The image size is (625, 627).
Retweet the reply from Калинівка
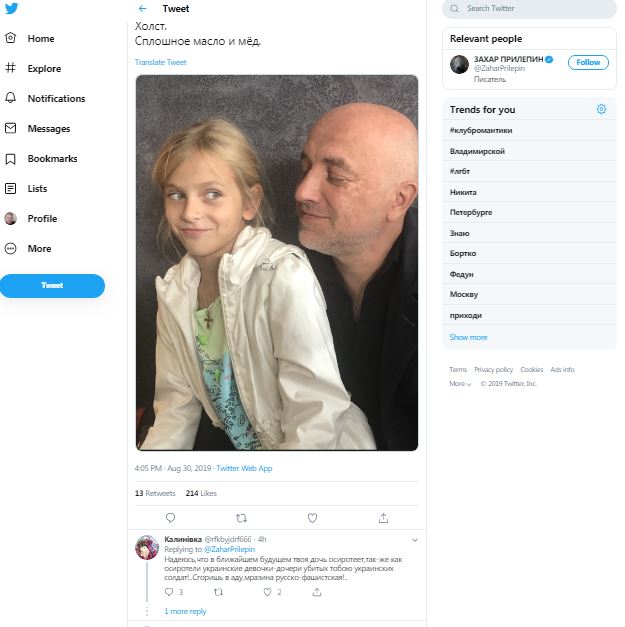pyautogui.click(x=218, y=592)
